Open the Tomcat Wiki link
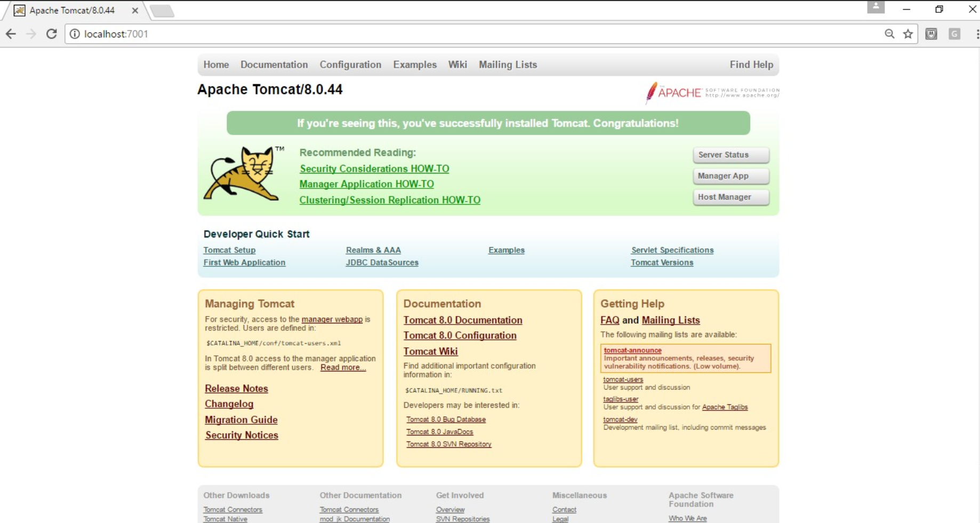Viewport: 980px width, 523px height. [x=431, y=352]
